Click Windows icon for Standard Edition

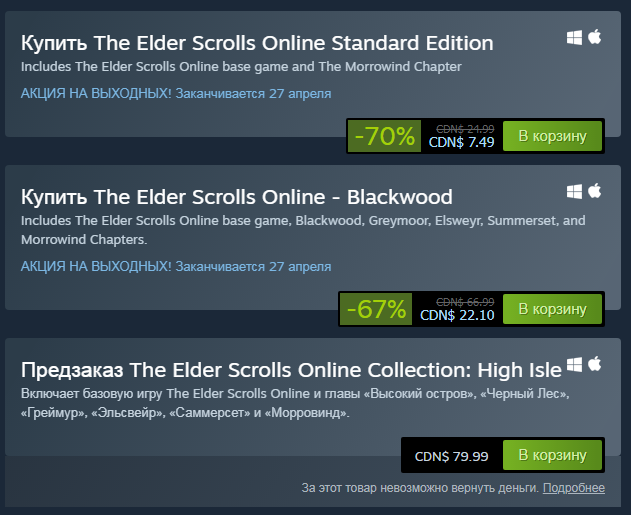(574, 38)
